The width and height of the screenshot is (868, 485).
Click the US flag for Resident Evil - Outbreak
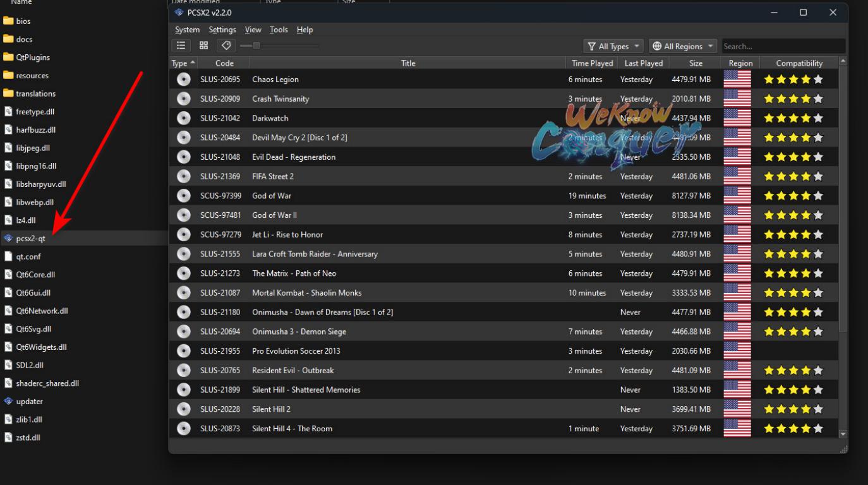click(737, 370)
